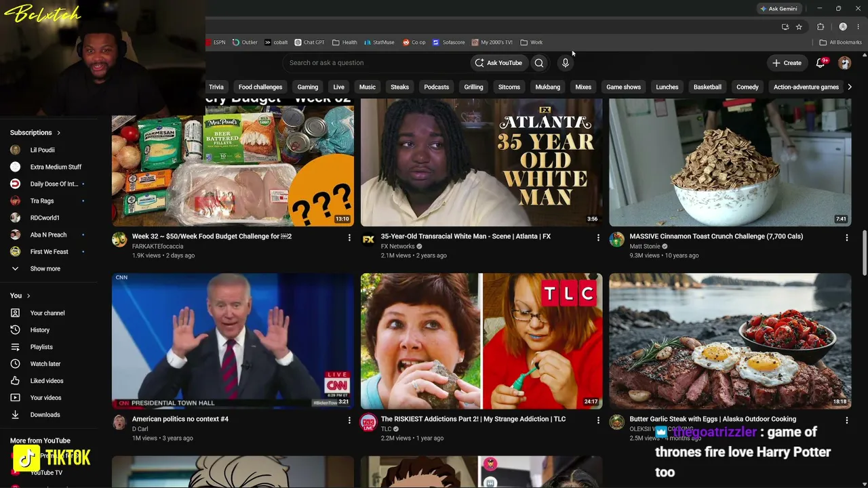Click the YouTube search input field
Image resolution: width=868 pixels, height=488 pixels.
(x=376, y=63)
